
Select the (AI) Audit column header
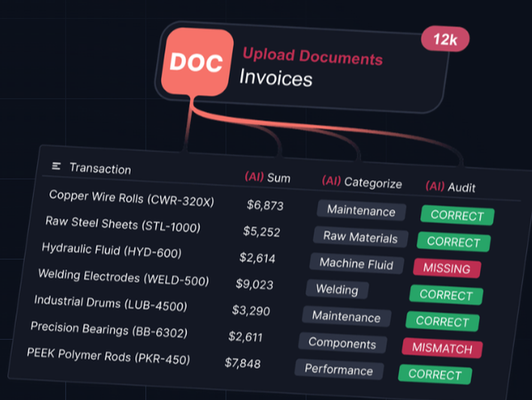(x=451, y=187)
